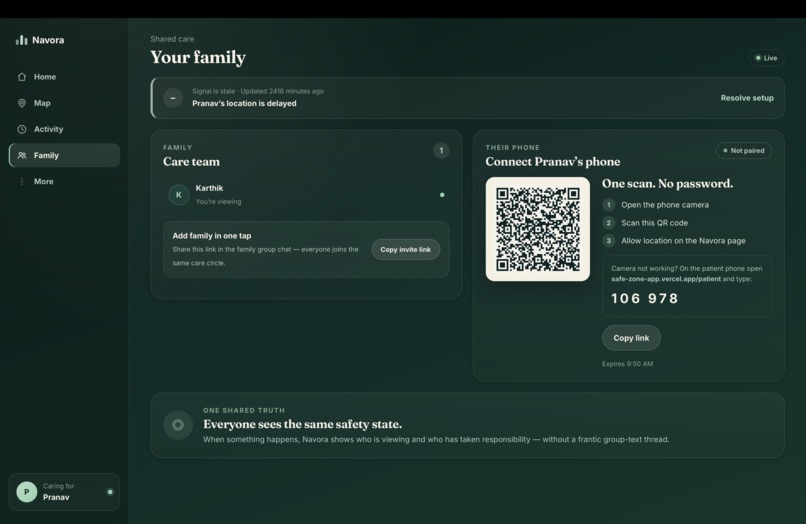Click the One Shared Truth circle icon
806x524 pixels.
(178, 425)
